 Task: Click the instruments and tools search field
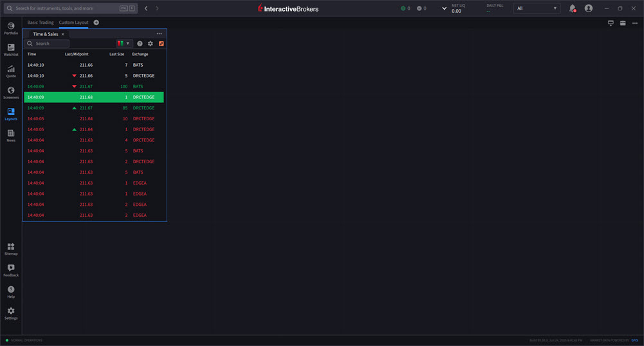pyautogui.click(x=63, y=8)
